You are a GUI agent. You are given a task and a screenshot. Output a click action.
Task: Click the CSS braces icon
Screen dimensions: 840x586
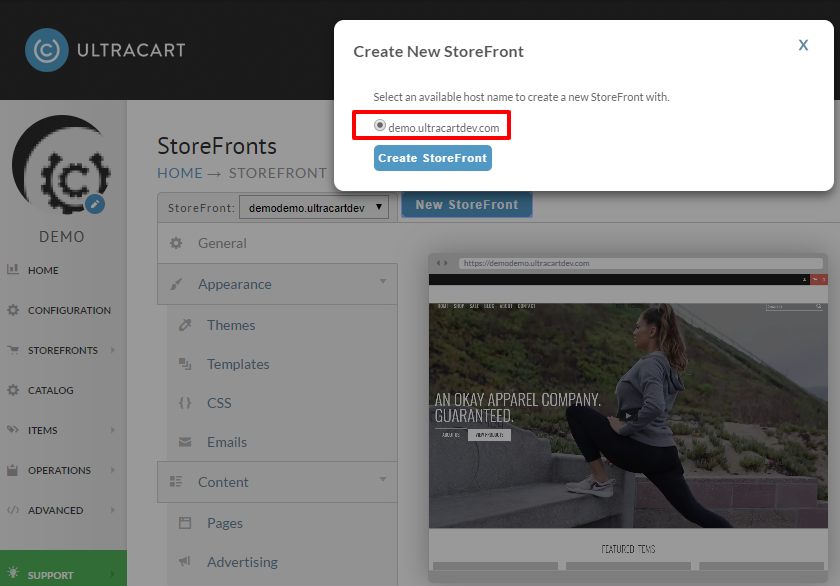(x=185, y=403)
